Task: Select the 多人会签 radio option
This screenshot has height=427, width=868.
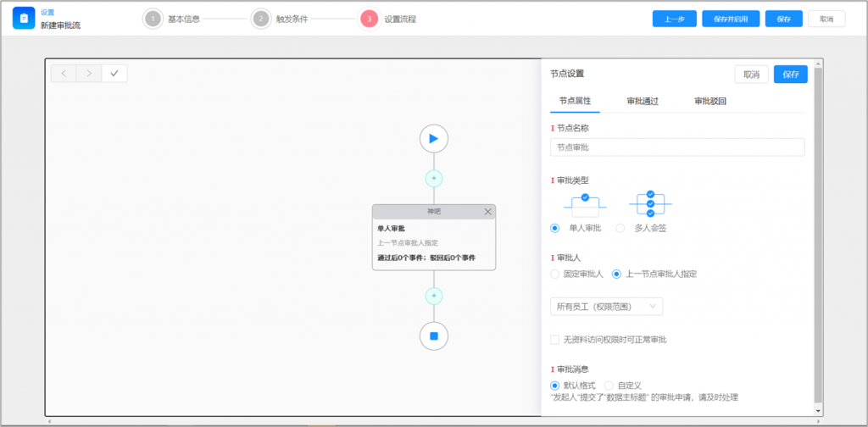Action: pyautogui.click(x=620, y=228)
